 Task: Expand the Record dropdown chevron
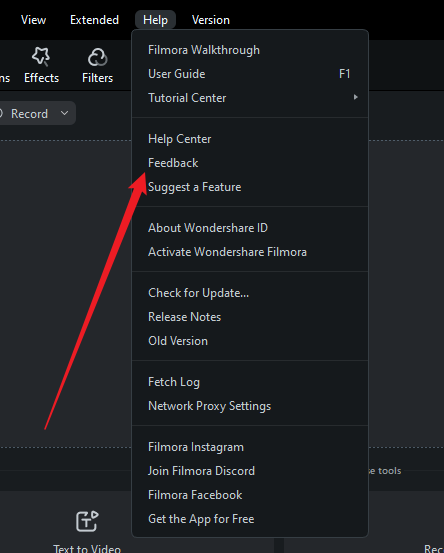coord(64,113)
